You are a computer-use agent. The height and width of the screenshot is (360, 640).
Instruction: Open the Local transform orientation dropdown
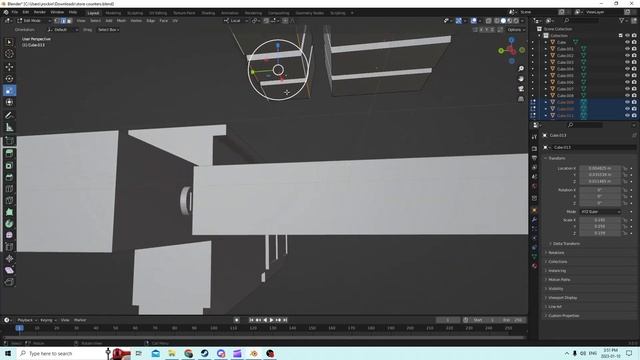[x=236, y=20]
